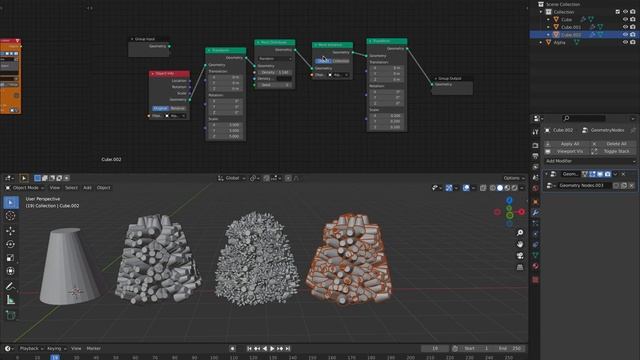This screenshot has width=640, height=360.
Task: Select the Cursor tool in viewport toolbar
Action: click(11, 216)
